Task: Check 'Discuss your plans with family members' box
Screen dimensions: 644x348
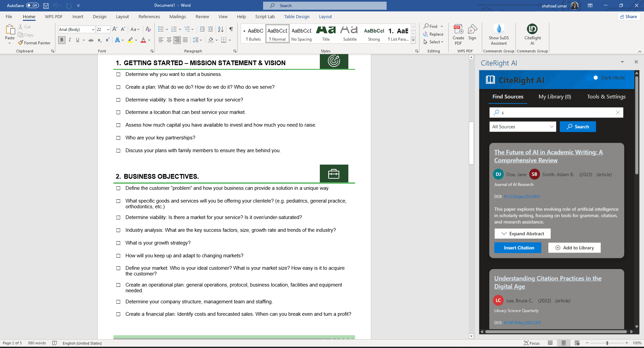Action: [118, 151]
